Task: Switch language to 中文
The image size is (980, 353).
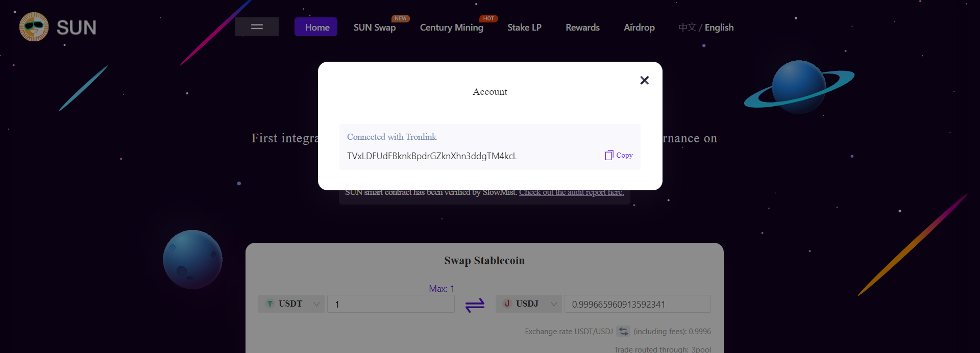Action: point(687,28)
